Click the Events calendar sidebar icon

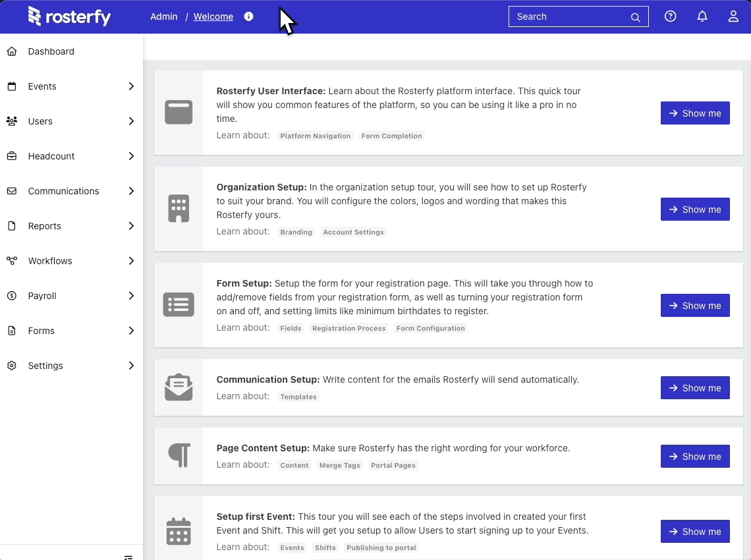tap(12, 86)
